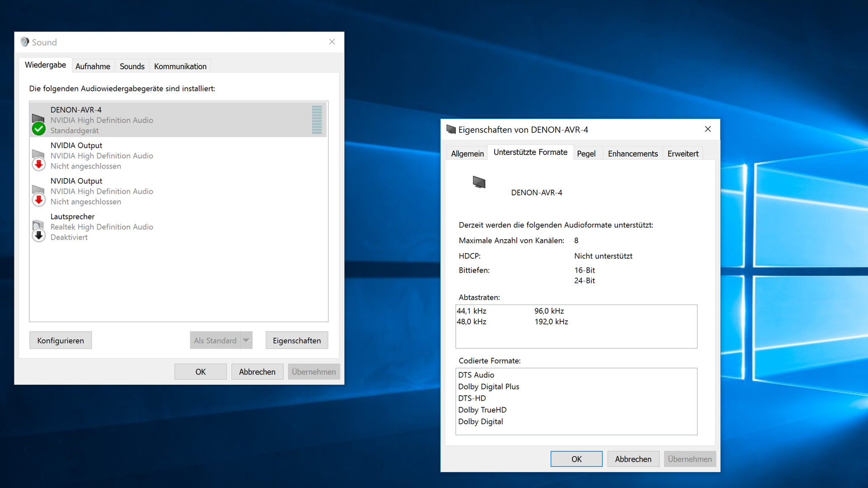This screenshot has width=868, height=488.
Task: Select Dolby Digital Plus format
Action: (489, 387)
